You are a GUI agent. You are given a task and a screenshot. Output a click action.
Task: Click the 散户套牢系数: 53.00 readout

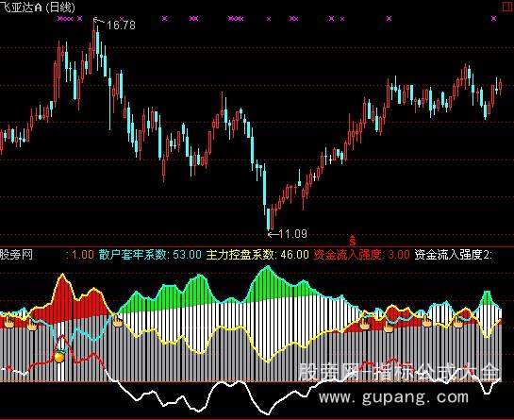click(150, 254)
